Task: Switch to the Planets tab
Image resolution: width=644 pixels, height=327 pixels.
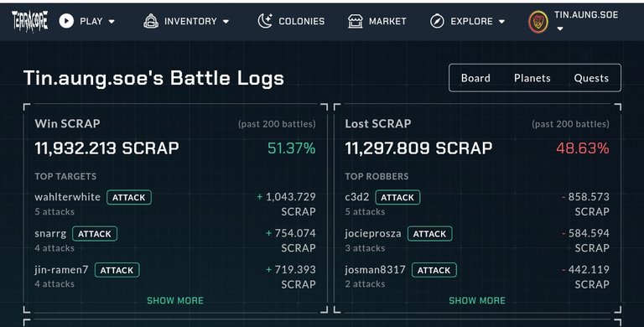Action: click(x=532, y=78)
